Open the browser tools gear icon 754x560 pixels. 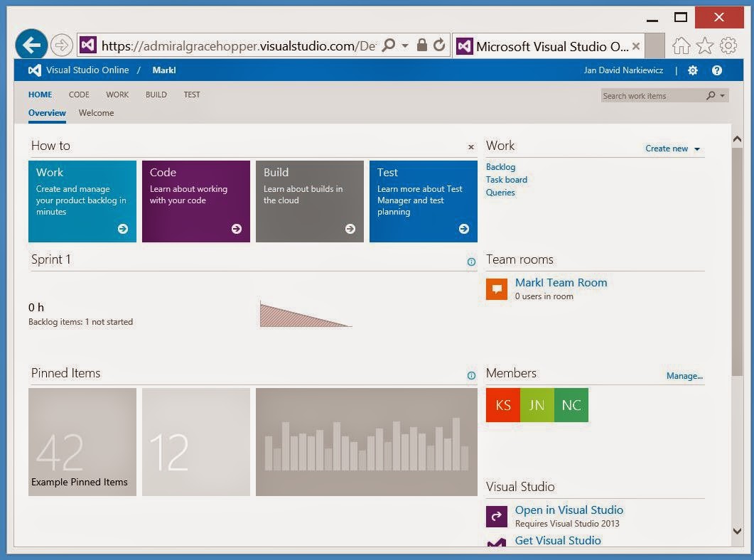point(728,45)
